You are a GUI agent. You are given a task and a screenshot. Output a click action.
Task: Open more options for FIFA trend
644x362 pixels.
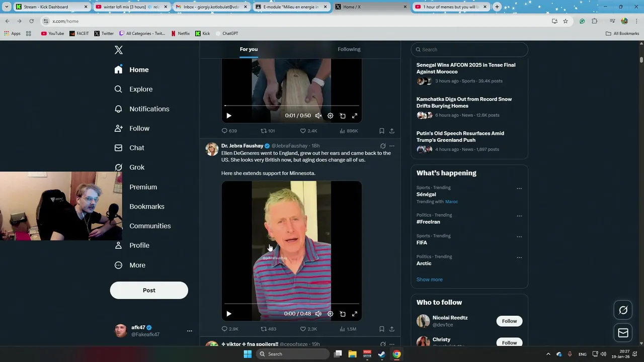coord(519,236)
